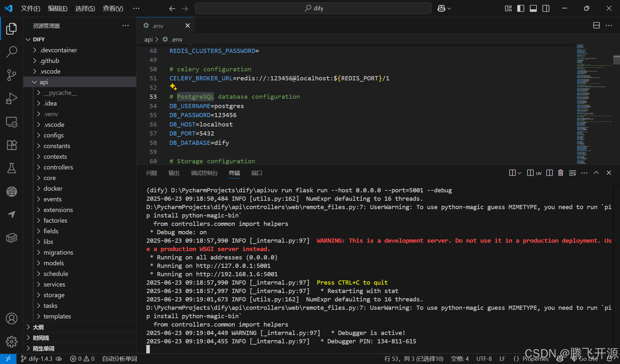Switch to the 调试控制台 tab
Viewport: 620px width, 364px height.
tap(204, 173)
